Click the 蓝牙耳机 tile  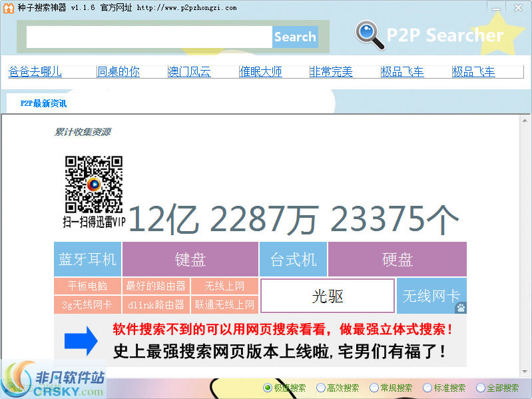click(x=87, y=259)
